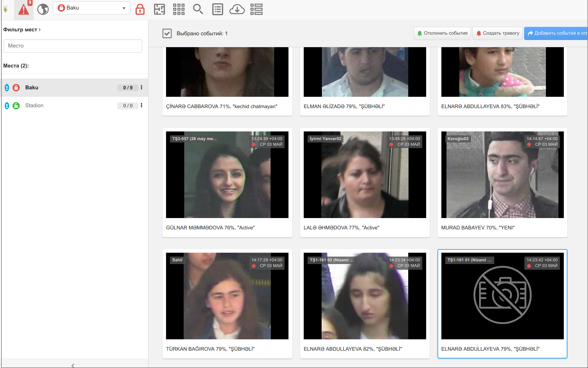588x368 pixels.
Task: Toggle the red lock on Baku place
Action: [x=16, y=88]
